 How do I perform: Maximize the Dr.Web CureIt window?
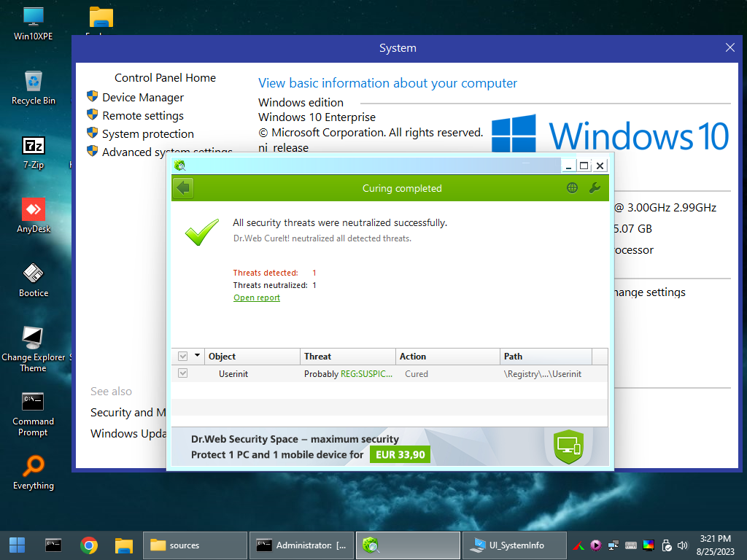click(x=584, y=166)
